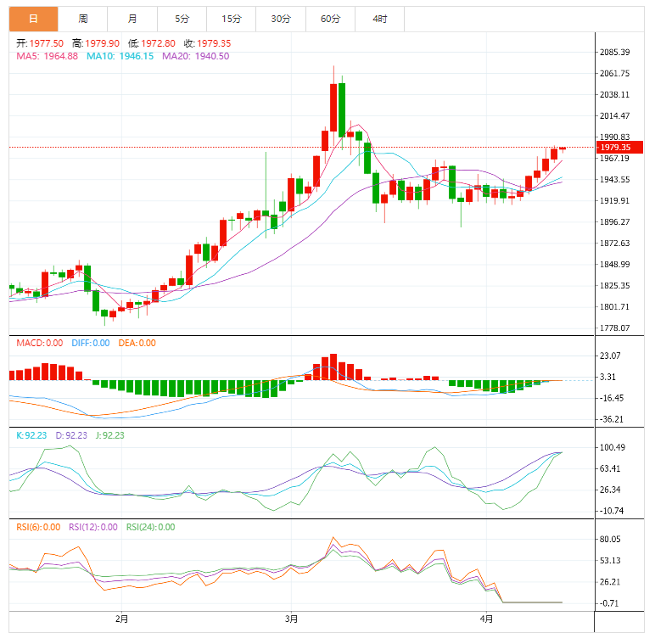Image resolution: width=655 pixels, height=644 pixels.
Task: Open the 4时 four-hour tab
Action: point(380,19)
